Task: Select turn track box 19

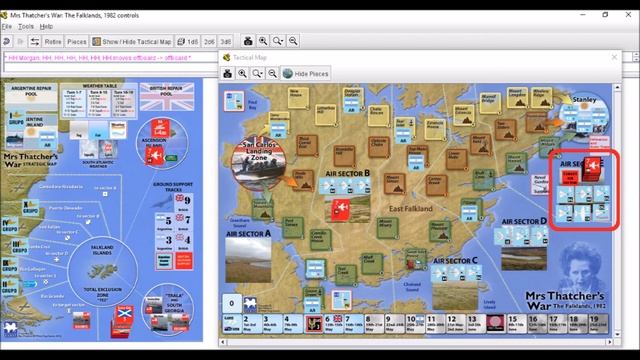Action: pyautogui.click(x=598, y=323)
